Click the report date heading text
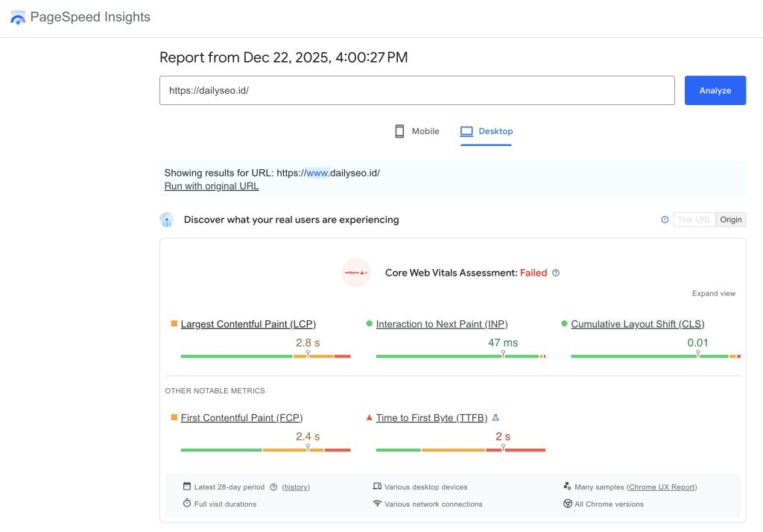763x532 pixels. (x=284, y=57)
